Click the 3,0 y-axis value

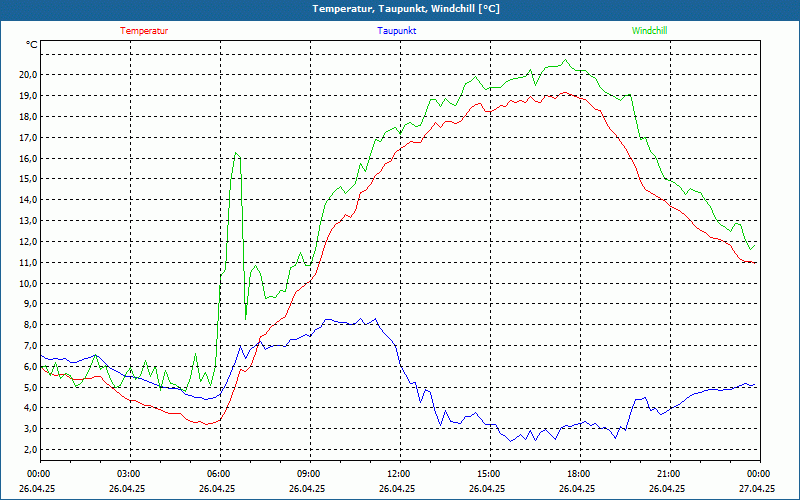coord(30,429)
